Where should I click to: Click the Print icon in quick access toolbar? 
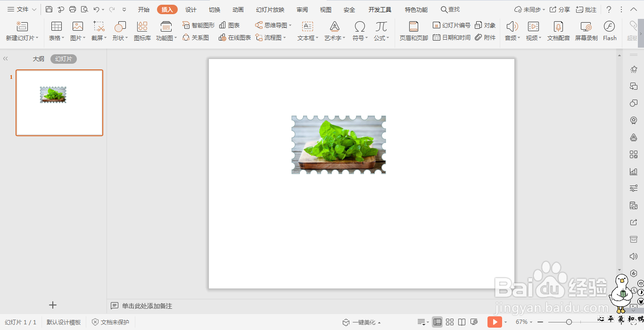[x=73, y=9]
